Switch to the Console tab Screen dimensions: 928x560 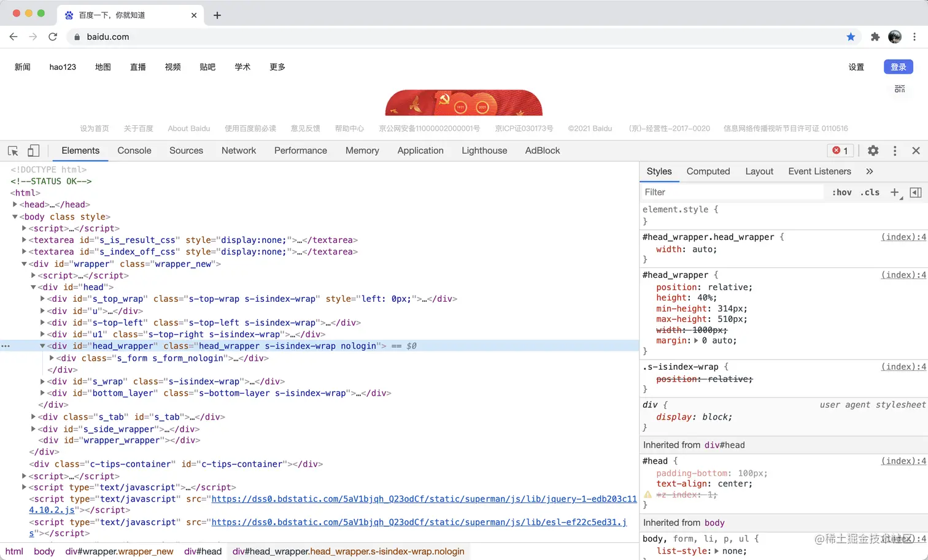pyautogui.click(x=134, y=150)
